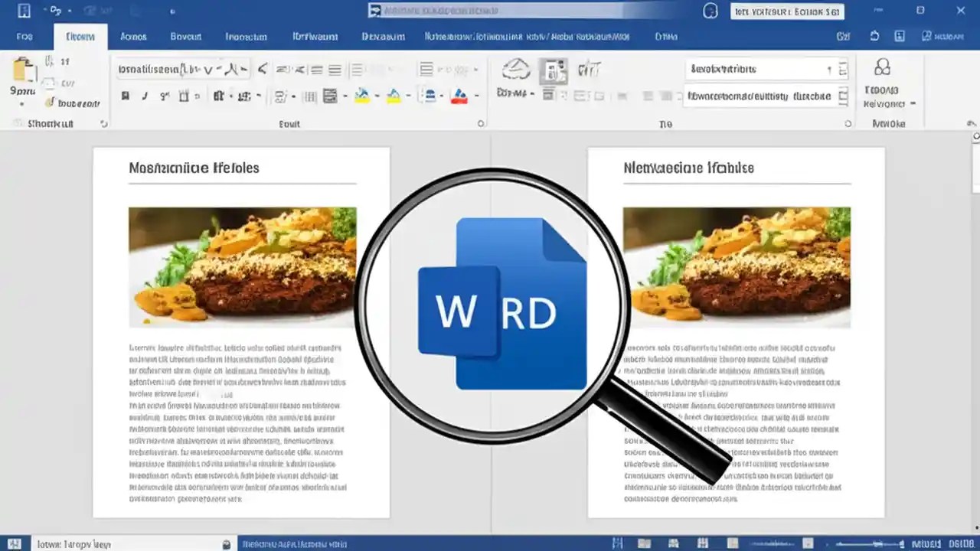Select the Paste clipboard icon

(x=24, y=70)
